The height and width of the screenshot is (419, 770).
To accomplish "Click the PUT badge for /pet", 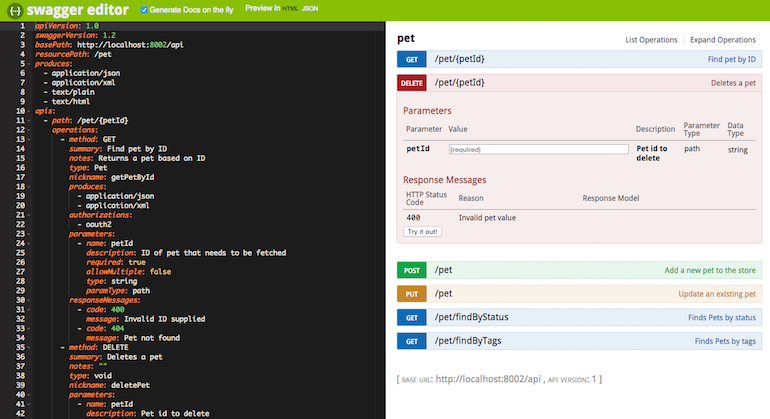I will [x=412, y=294].
